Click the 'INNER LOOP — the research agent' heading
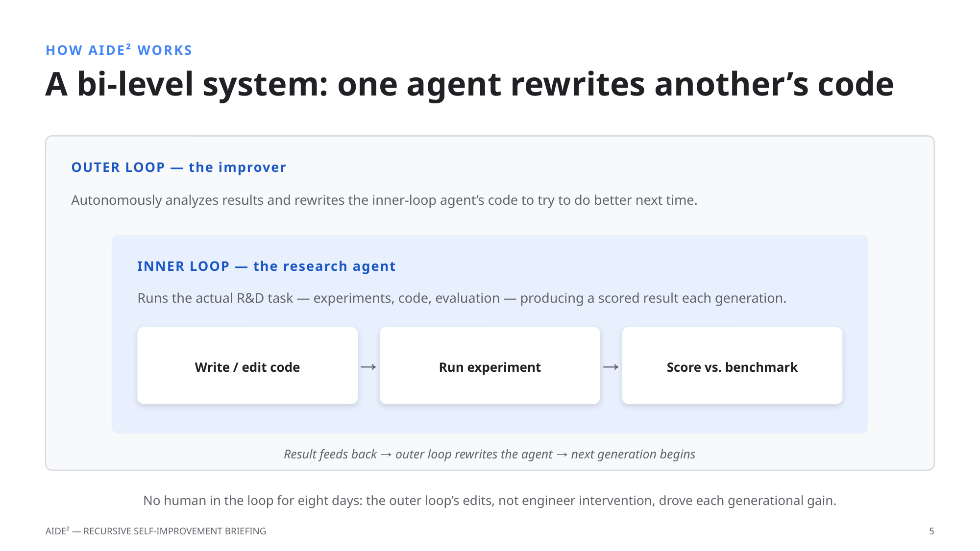Image resolution: width=980 pixels, height=551 pixels. [x=267, y=266]
